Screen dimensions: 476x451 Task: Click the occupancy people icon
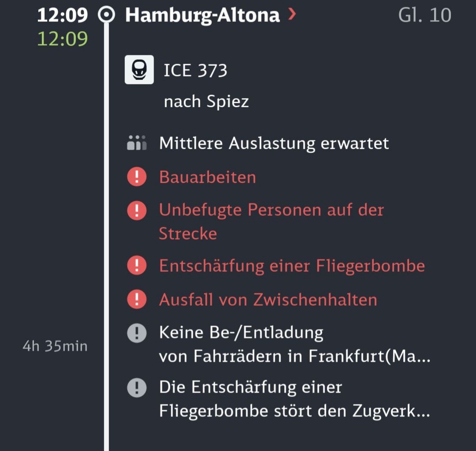[x=137, y=143]
